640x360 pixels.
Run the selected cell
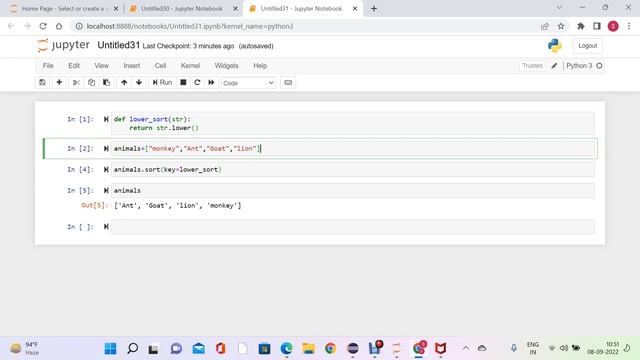[x=162, y=82]
